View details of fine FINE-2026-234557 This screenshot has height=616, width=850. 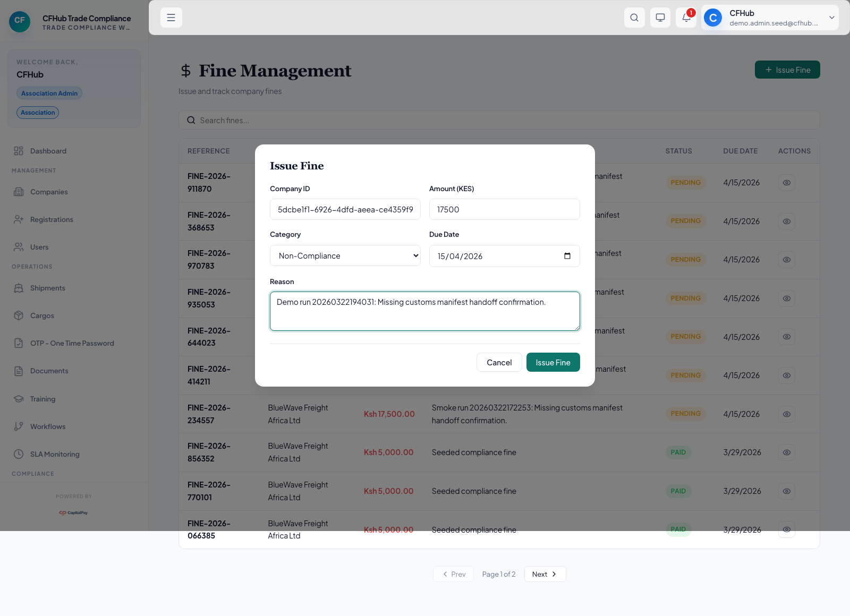pyautogui.click(x=786, y=414)
